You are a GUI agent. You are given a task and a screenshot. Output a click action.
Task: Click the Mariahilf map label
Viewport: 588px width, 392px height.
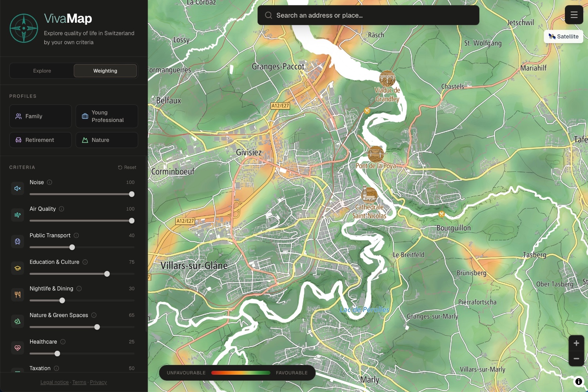click(x=534, y=68)
